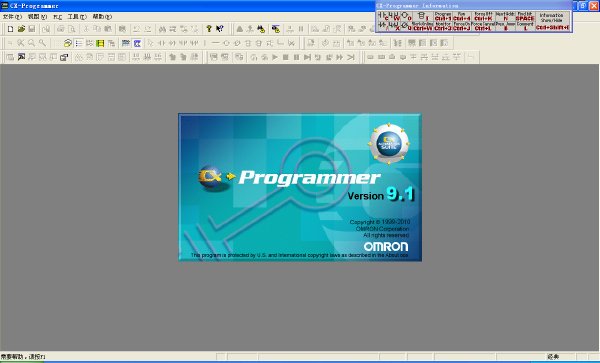Activate the context help arrow-question cursor icon
The height and width of the screenshot is (363, 600).
click(220, 29)
